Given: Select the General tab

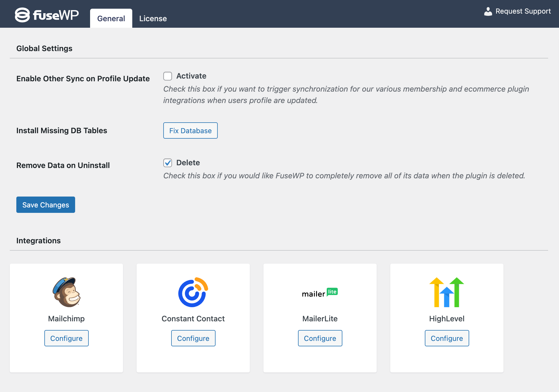Looking at the screenshot, I should point(111,18).
